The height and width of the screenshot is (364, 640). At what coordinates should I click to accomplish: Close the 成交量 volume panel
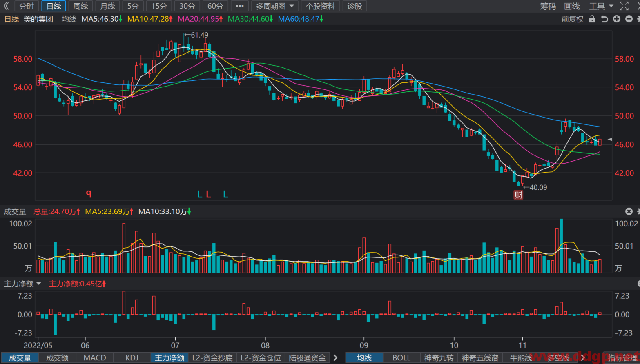click(629, 211)
